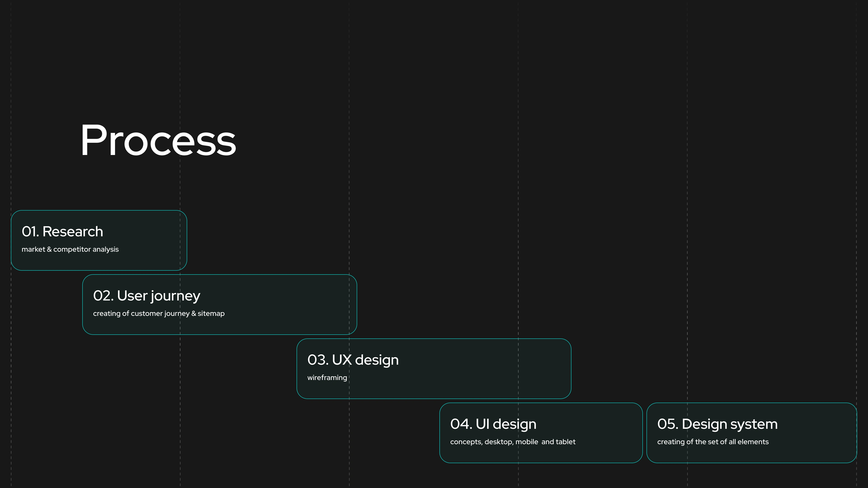Select the 05. Design system heading
The image size is (868, 488).
[x=717, y=424]
